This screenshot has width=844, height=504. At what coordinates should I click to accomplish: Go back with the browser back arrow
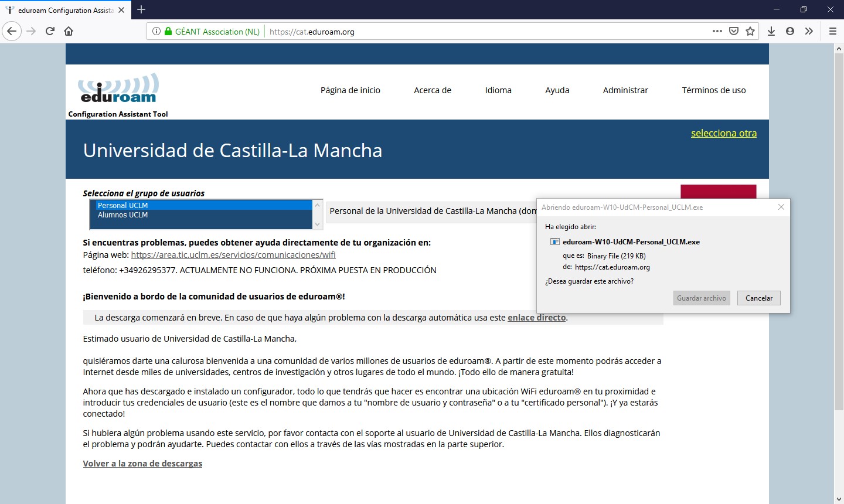pos(12,31)
